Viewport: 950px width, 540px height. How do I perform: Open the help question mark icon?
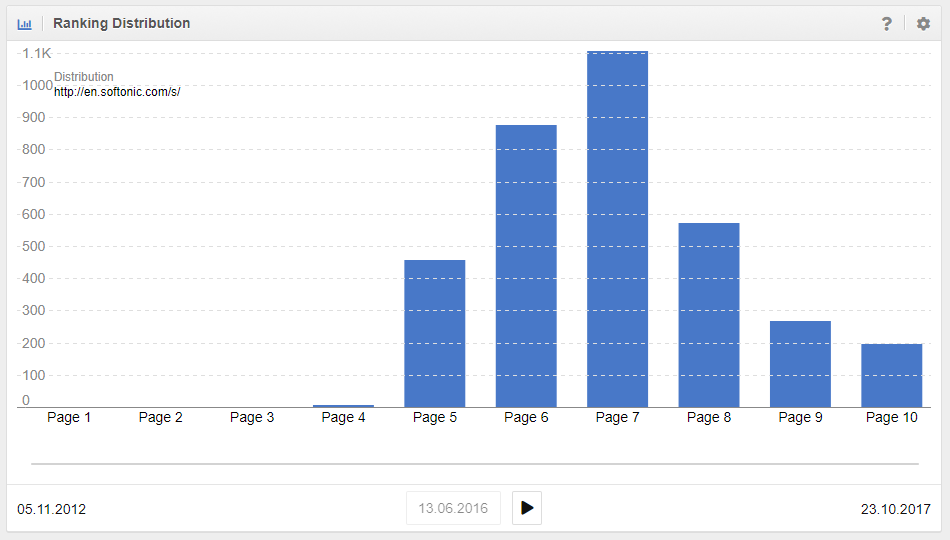point(886,24)
